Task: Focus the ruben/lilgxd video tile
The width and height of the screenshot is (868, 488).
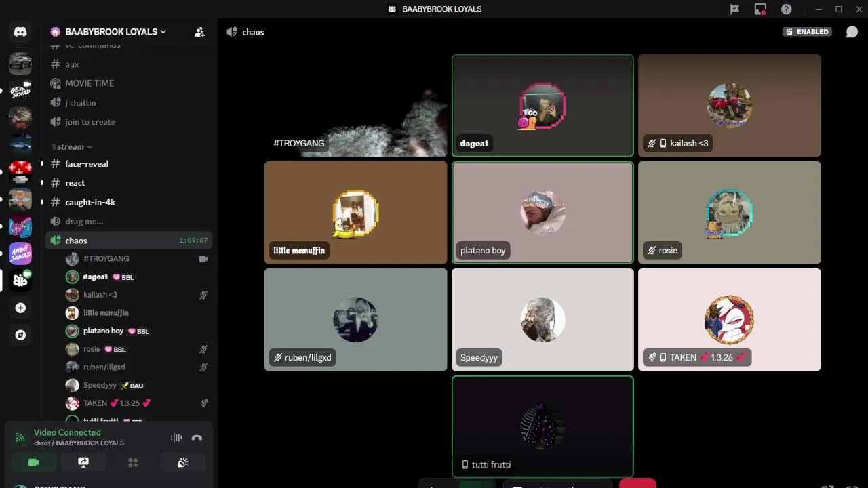Action: (x=356, y=320)
